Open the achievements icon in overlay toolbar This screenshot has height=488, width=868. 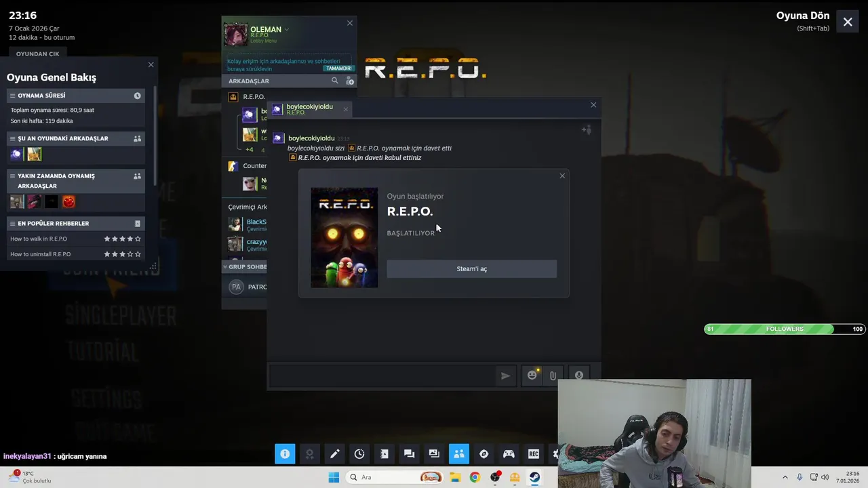310,453
